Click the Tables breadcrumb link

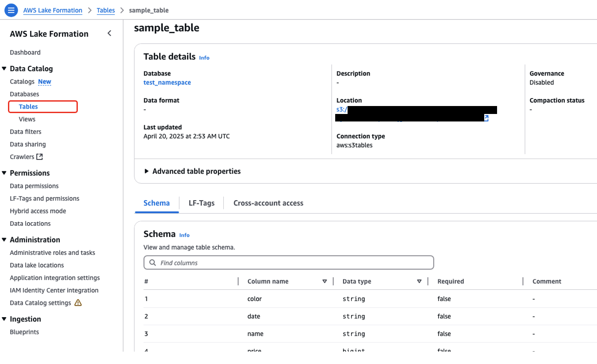106,10
